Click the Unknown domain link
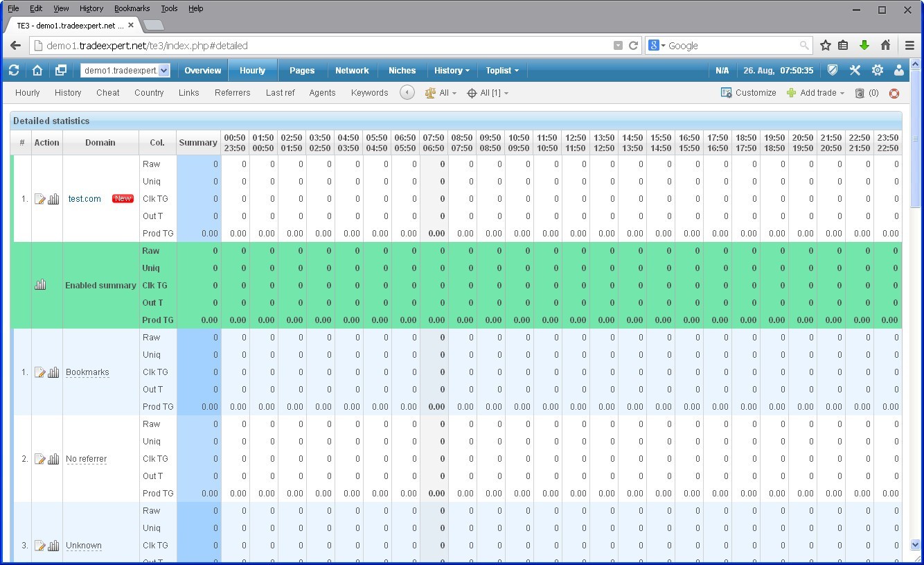This screenshot has width=924, height=565. [84, 546]
